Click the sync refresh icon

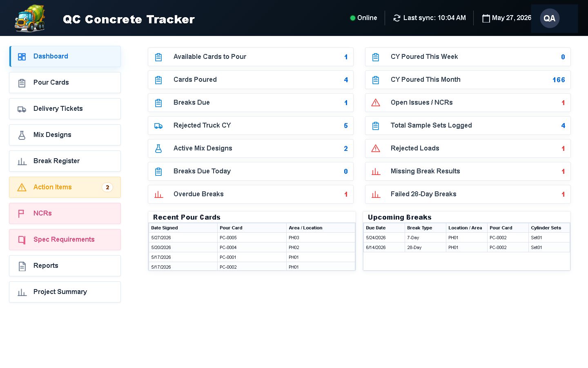[x=396, y=18]
